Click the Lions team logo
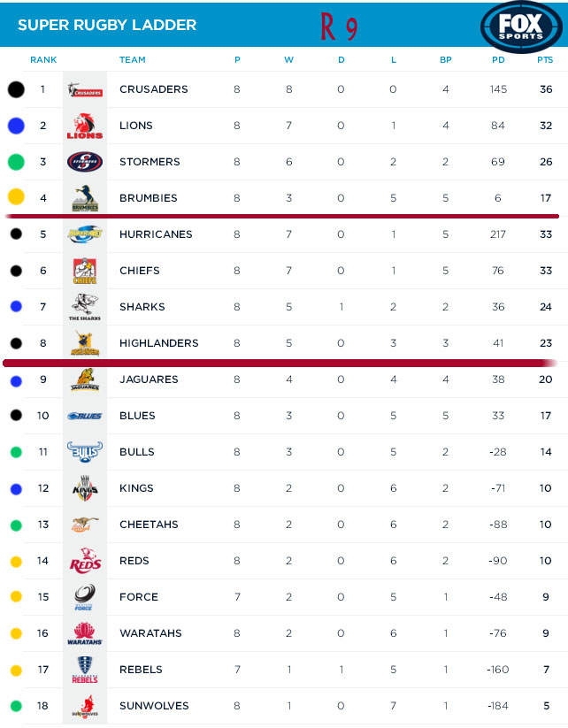The image size is (568, 728). [85, 126]
